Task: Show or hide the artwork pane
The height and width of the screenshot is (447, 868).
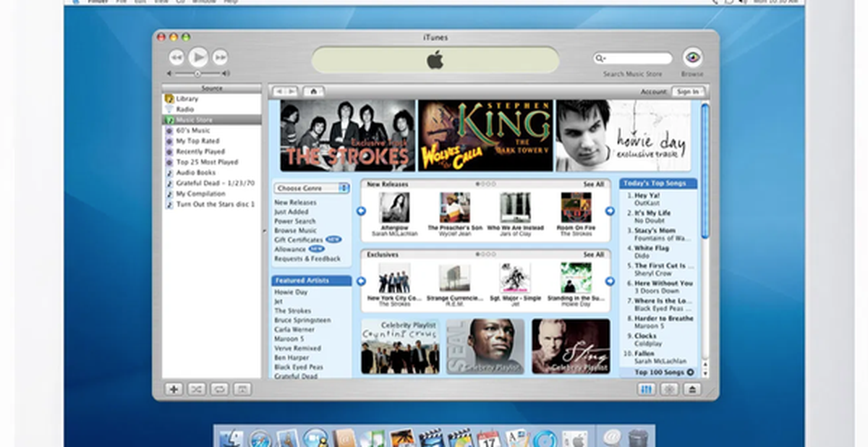Action: tap(242, 389)
